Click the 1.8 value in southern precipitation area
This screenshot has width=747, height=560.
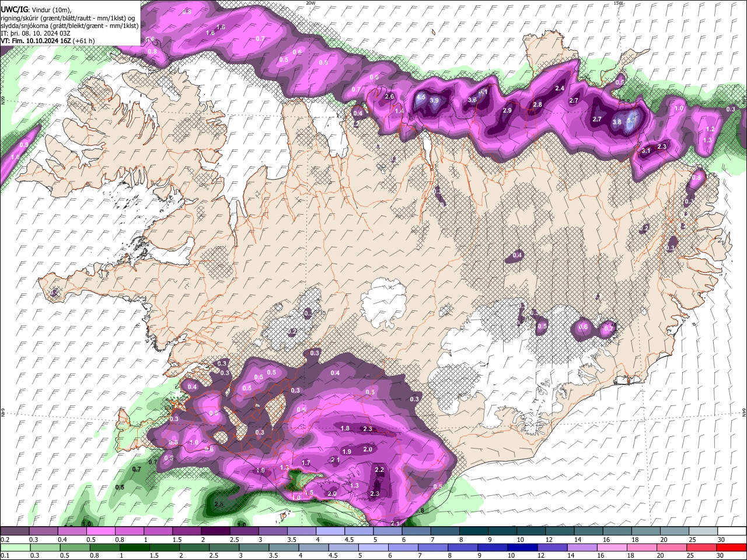pyautogui.click(x=345, y=428)
